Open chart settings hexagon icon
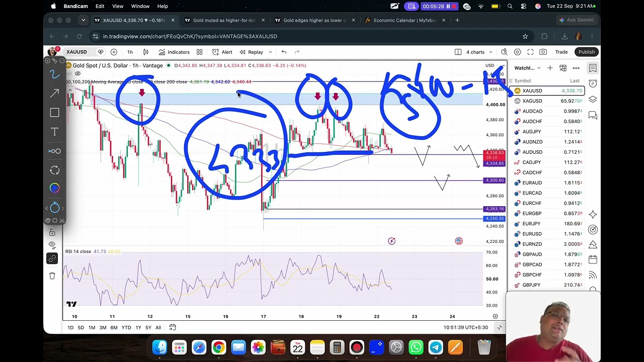Screen dimensions: 644x362 point(517,52)
